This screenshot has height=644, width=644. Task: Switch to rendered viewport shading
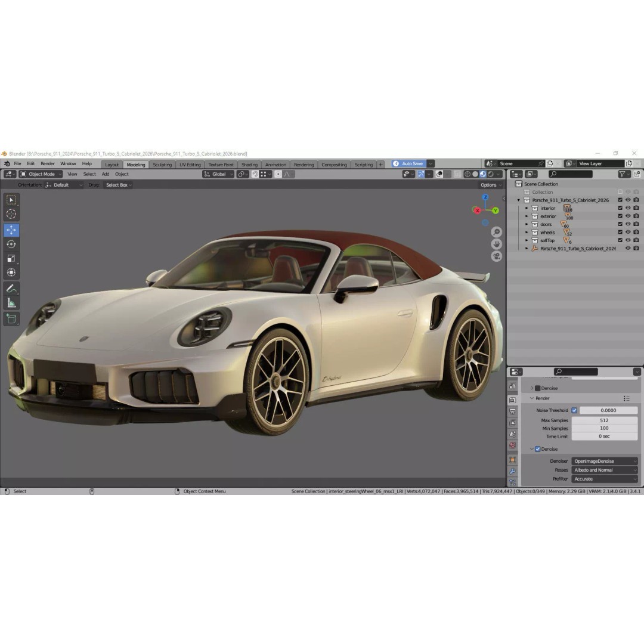point(491,174)
